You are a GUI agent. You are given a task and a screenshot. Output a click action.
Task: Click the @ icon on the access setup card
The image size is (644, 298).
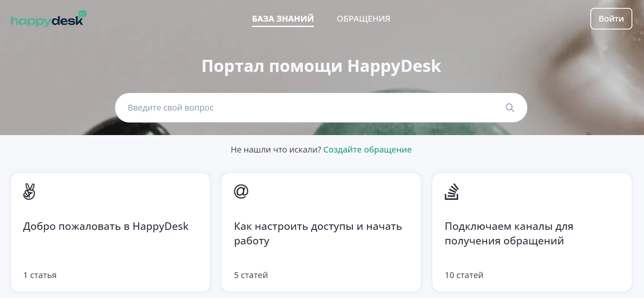click(240, 191)
